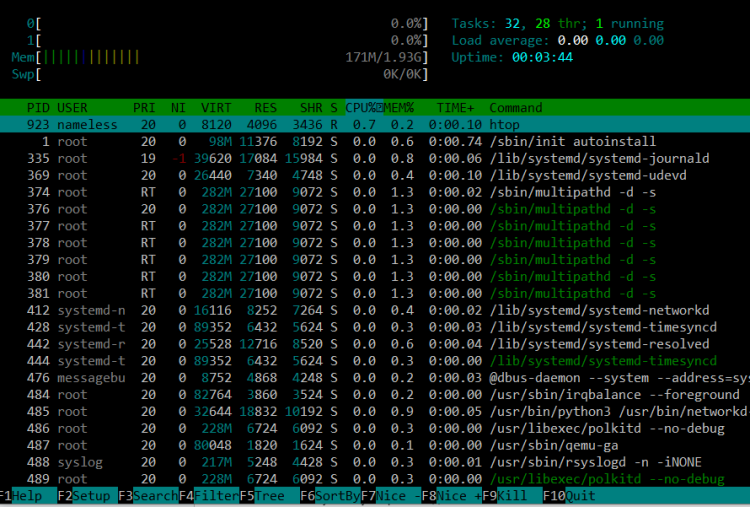Open F2 Setup menu

click(x=86, y=495)
